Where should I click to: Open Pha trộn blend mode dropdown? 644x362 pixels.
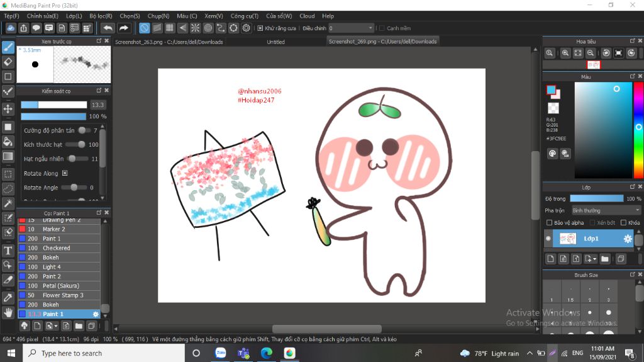tap(606, 210)
